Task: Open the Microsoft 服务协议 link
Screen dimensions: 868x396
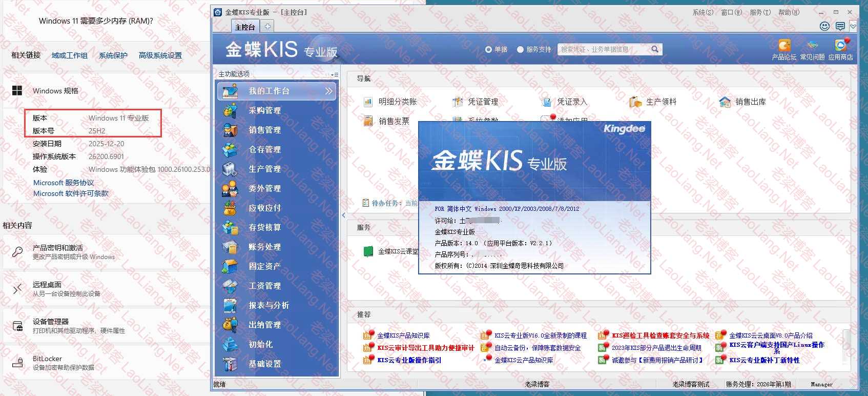Action: tap(64, 183)
